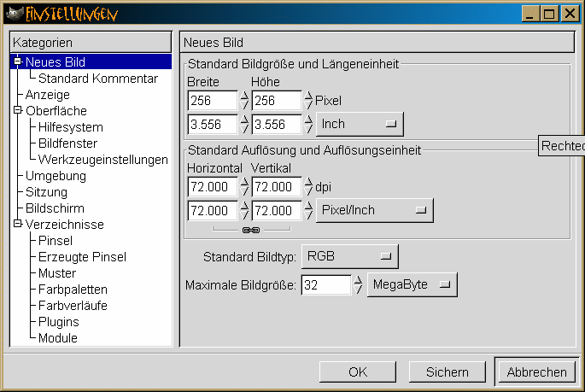Click the Maximale Bildgröße input field
This screenshot has height=392, width=585.
(x=325, y=286)
